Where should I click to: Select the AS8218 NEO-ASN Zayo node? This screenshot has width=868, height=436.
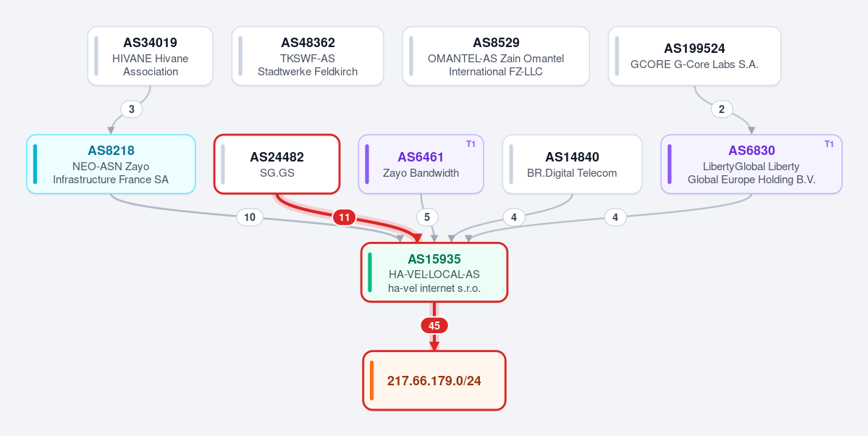(111, 164)
